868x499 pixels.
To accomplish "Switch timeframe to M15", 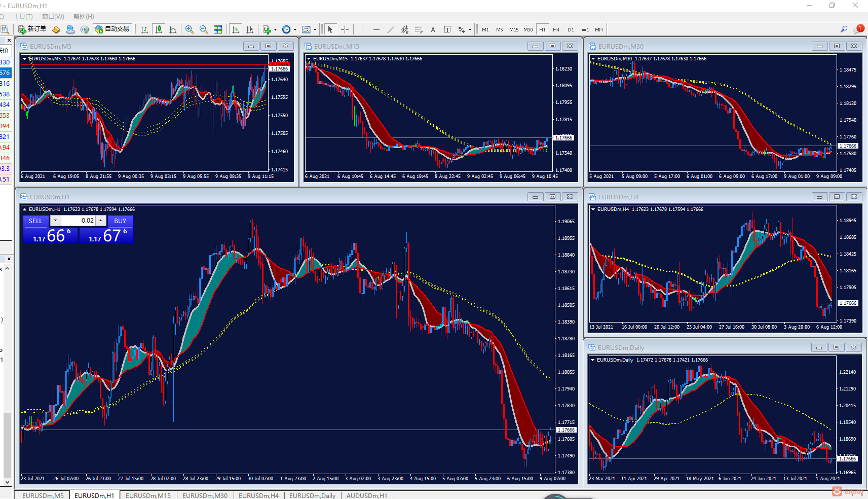I will [514, 29].
